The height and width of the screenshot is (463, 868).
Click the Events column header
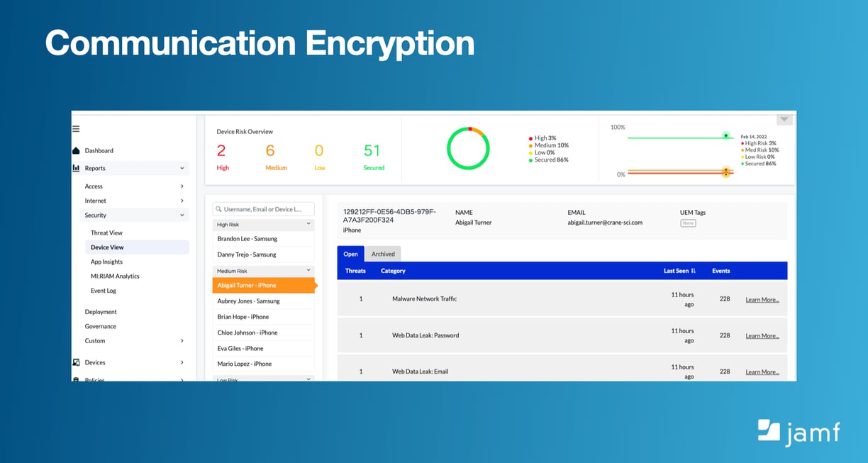[721, 271]
